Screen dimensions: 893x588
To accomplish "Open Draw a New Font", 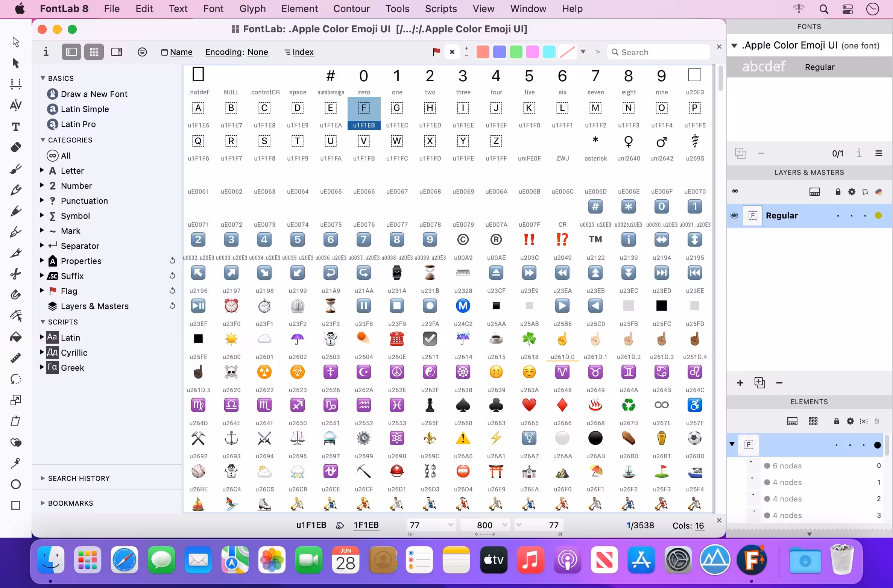I will (x=94, y=94).
